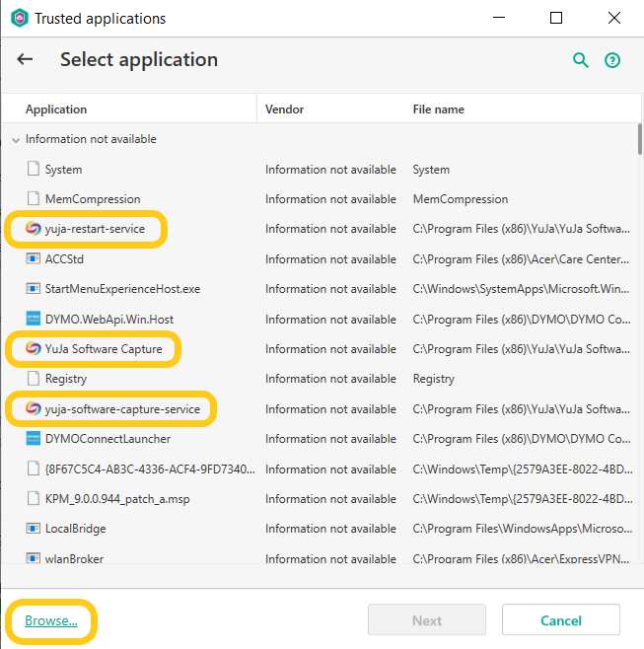Select yuja-software-capture-service application name
Image resolution: width=644 pixels, height=649 pixels.
[x=122, y=409]
